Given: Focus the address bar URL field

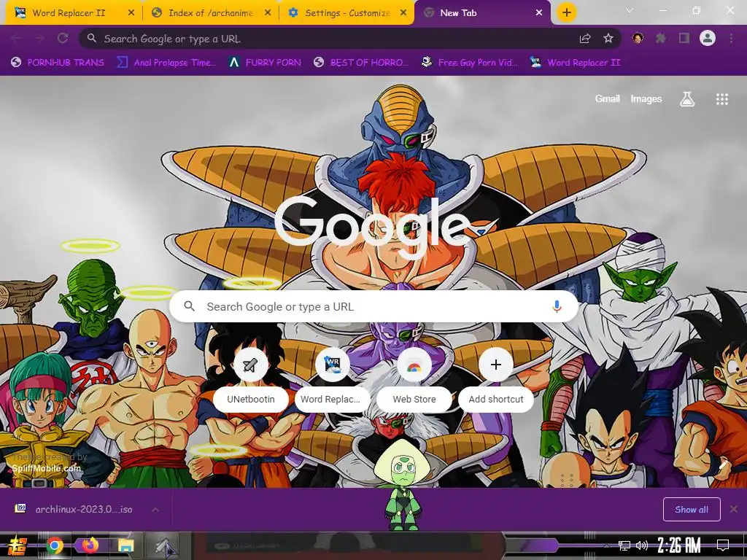Looking at the screenshot, I should 333,39.
